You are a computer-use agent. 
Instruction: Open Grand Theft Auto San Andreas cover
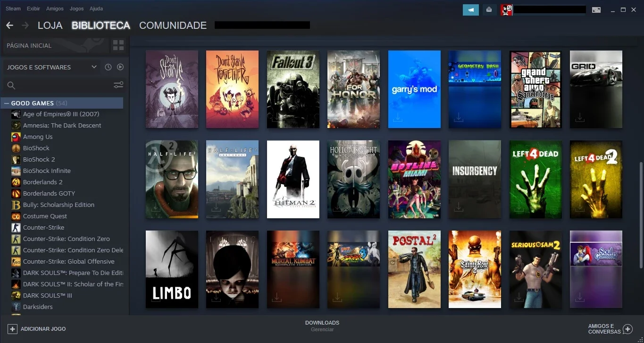(x=535, y=89)
